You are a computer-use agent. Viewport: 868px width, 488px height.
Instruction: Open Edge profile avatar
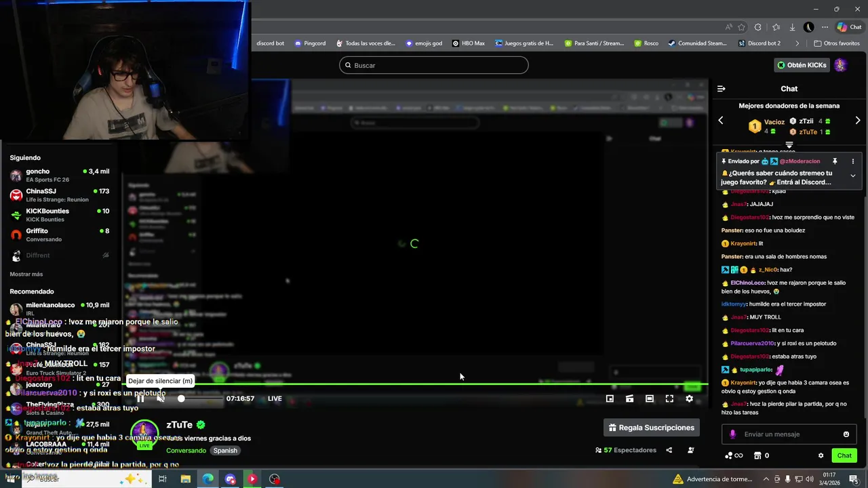pos(808,27)
